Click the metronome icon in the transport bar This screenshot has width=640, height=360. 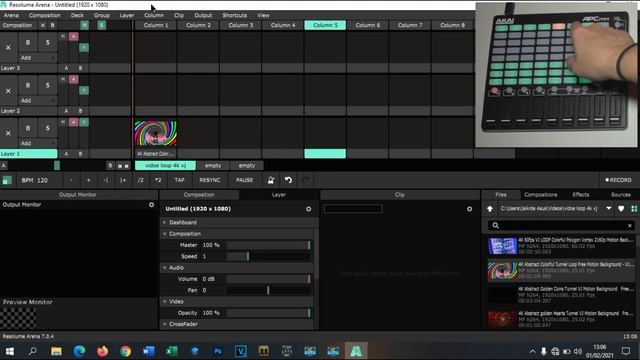271,180
